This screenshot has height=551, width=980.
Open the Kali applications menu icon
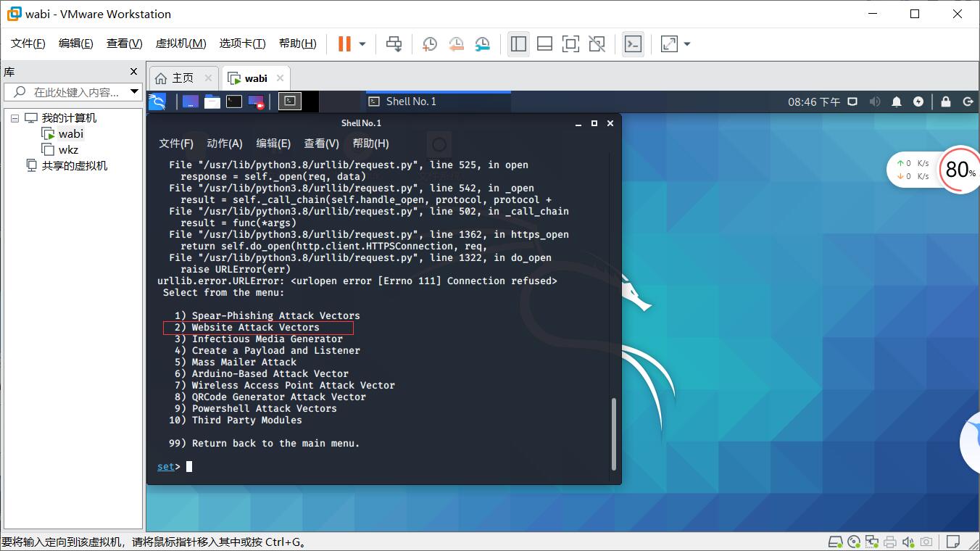[x=157, y=101]
